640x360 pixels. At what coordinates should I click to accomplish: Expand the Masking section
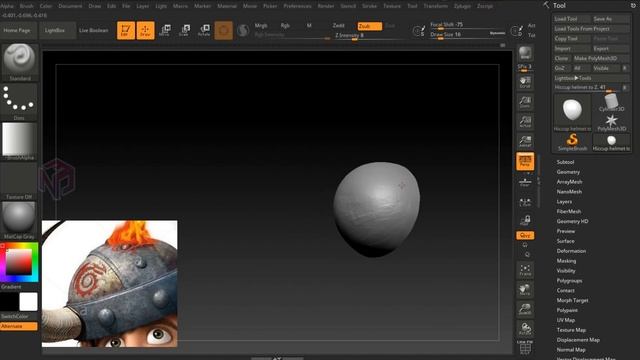point(566,260)
